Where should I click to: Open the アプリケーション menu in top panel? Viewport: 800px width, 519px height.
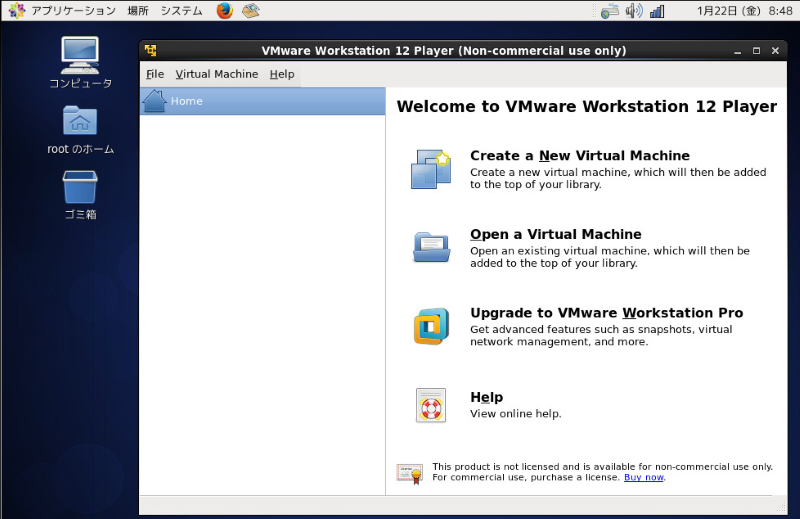[73, 11]
